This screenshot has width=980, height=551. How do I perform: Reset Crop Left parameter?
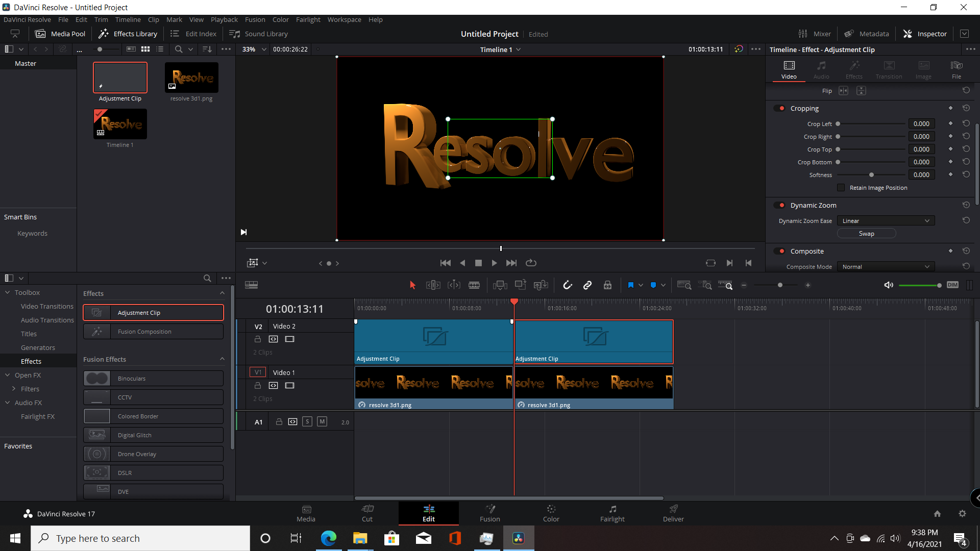tap(966, 123)
